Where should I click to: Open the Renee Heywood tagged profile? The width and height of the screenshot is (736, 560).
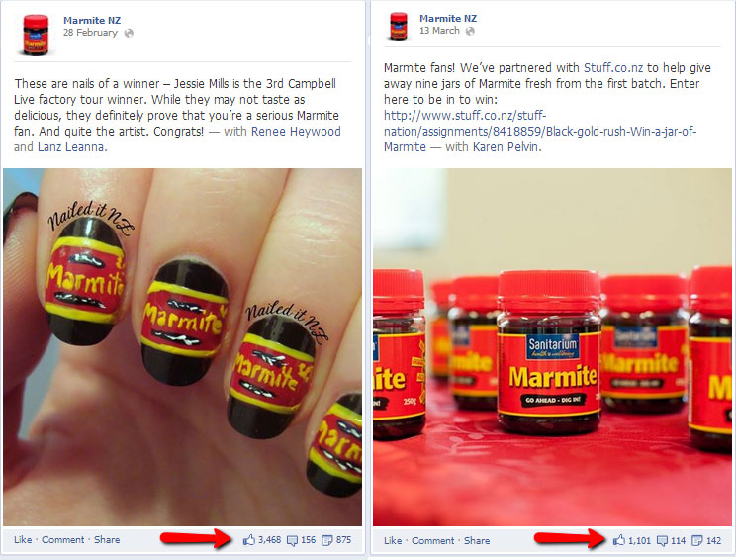pyautogui.click(x=296, y=132)
